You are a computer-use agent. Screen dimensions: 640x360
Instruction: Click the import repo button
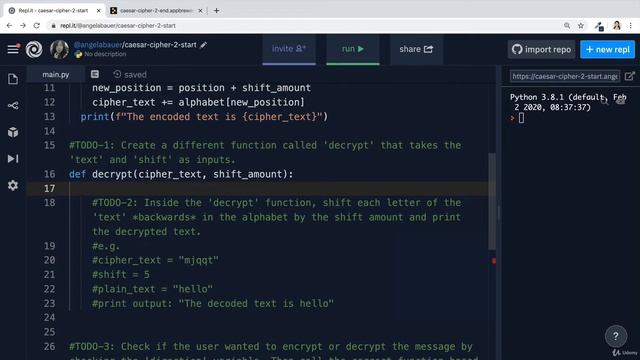click(x=541, y=49)
